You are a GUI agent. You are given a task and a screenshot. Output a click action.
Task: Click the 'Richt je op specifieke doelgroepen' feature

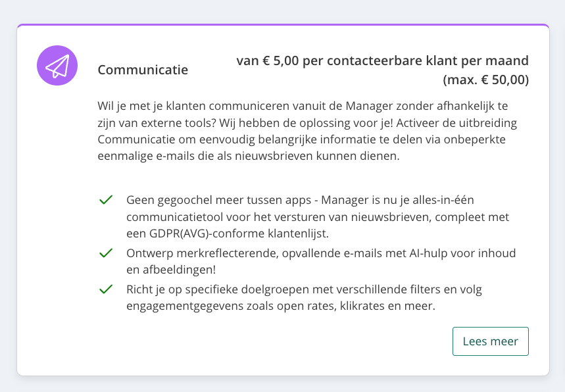click(220, 289)
